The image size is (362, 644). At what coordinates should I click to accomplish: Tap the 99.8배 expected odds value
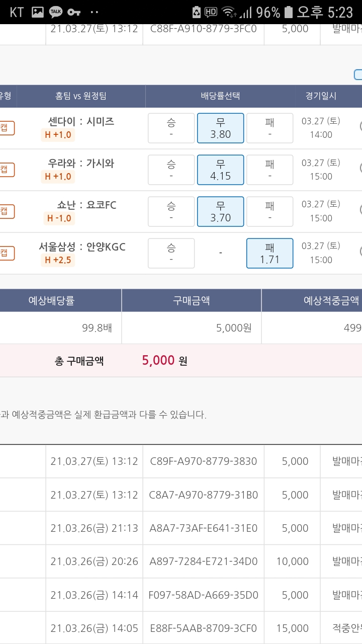click(x=97, y=328)
